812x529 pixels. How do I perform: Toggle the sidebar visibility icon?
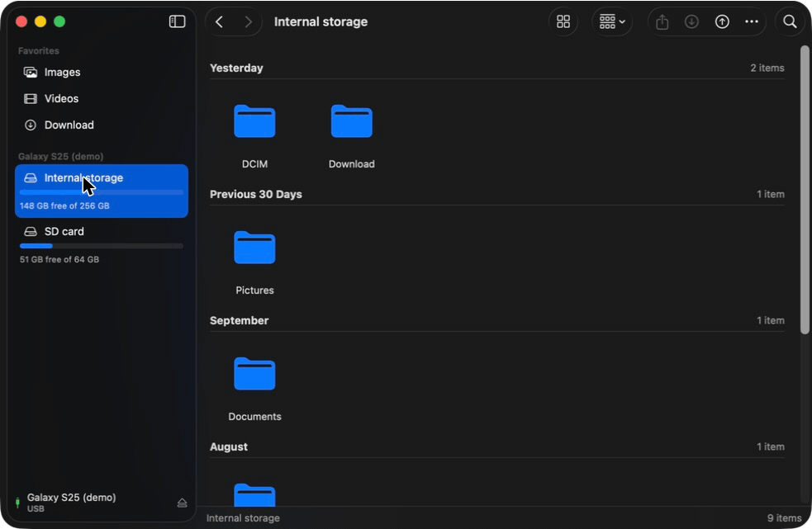[177, 21]
